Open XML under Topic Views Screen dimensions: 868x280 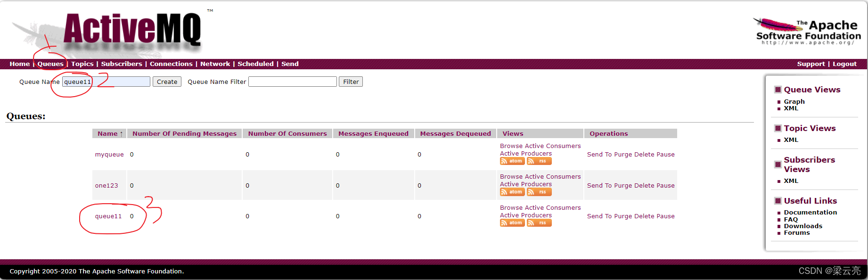pos(791,140)
